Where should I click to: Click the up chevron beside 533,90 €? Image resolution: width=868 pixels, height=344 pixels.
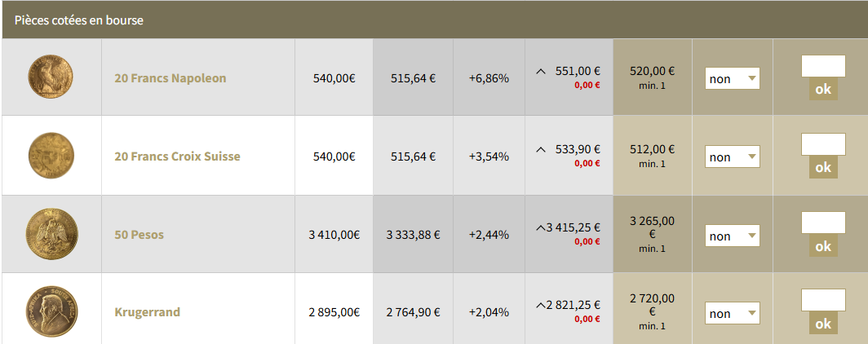pyautogui.click(x=542, y=149)
